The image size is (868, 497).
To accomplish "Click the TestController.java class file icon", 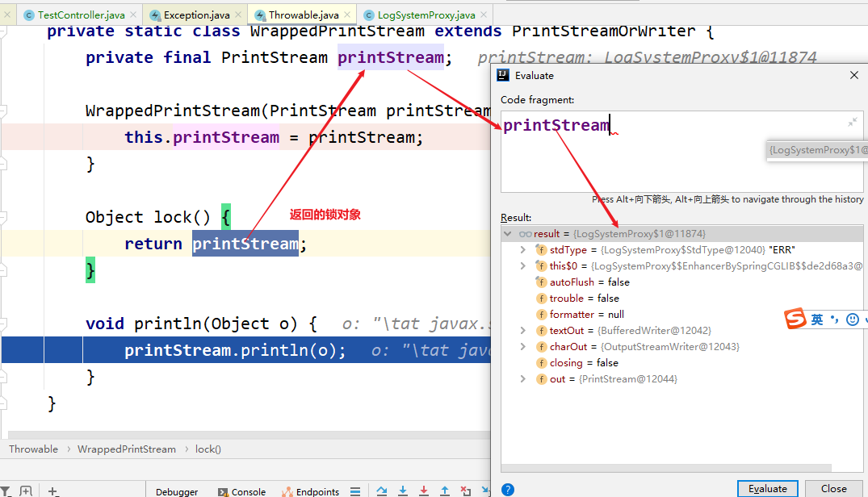I will coord(29,15).
